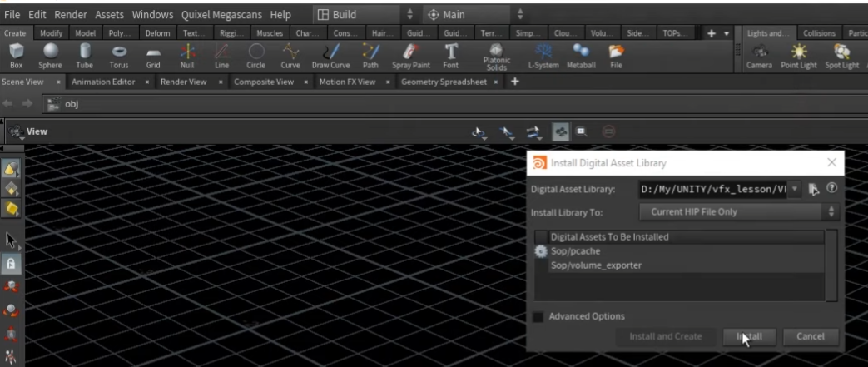The height and width of the screenshot is (367, 868).
Task: Switch to the Deform shelf tab
Action: (158, 33)
